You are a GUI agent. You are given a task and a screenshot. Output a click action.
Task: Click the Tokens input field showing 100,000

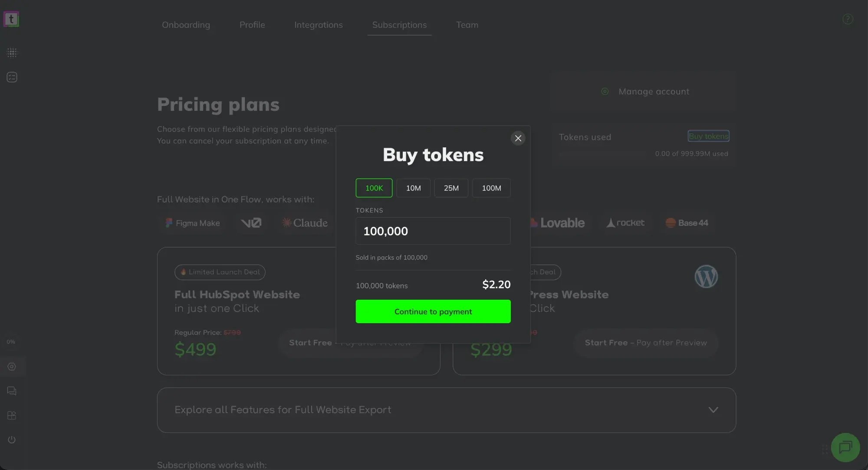coord(433,231)
